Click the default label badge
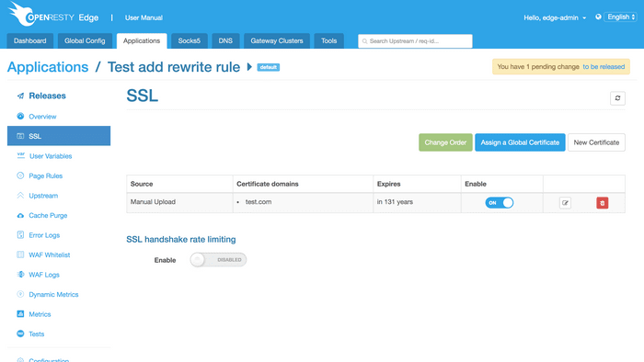 [269, 67]
